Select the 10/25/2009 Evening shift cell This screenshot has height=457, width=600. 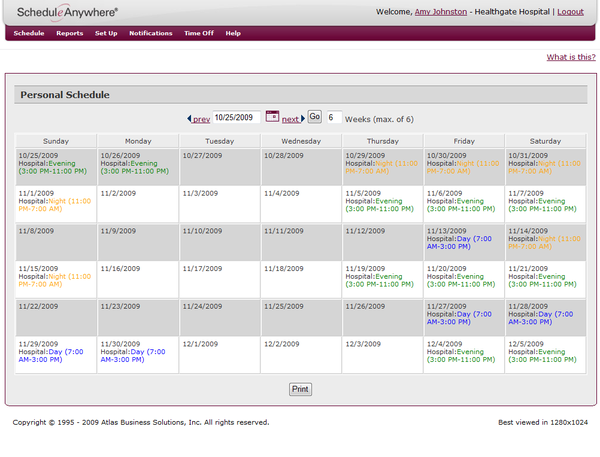tap(56, 166)
